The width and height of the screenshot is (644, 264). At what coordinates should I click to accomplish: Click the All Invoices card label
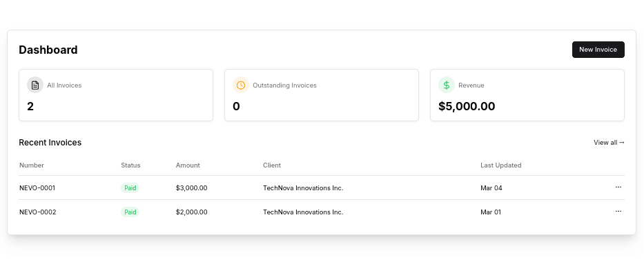coord(64,85)
